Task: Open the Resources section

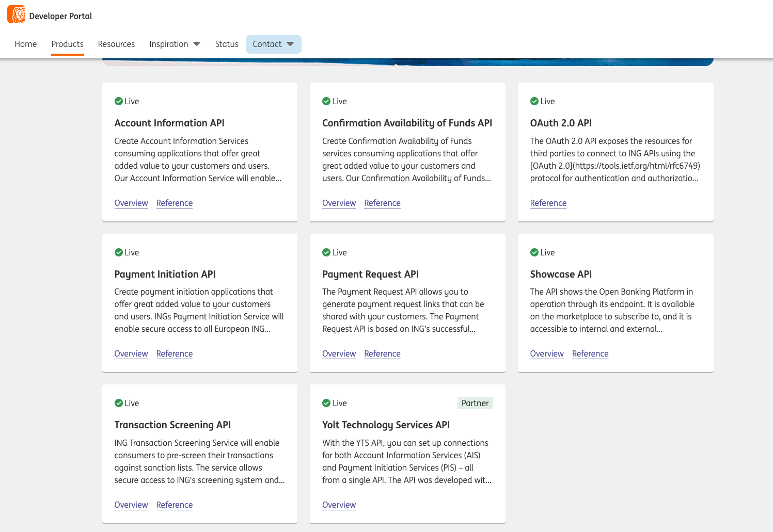Action: click(116, 44)
